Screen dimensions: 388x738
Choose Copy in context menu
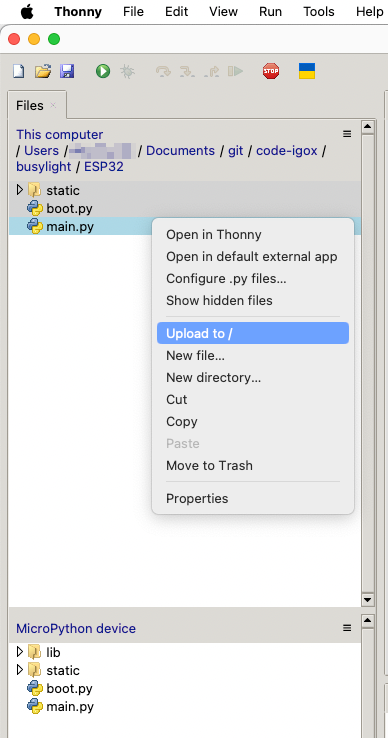[253, 421]
